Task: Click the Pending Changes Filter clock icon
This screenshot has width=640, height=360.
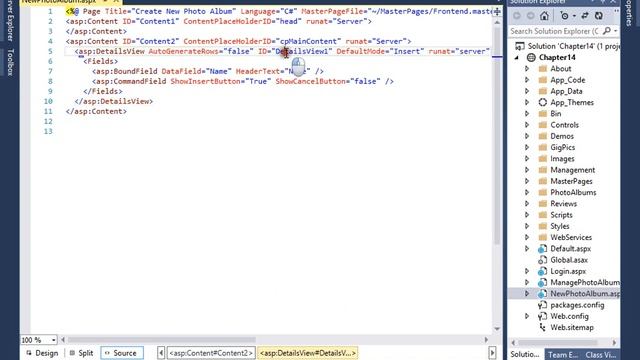Action: 564,16
